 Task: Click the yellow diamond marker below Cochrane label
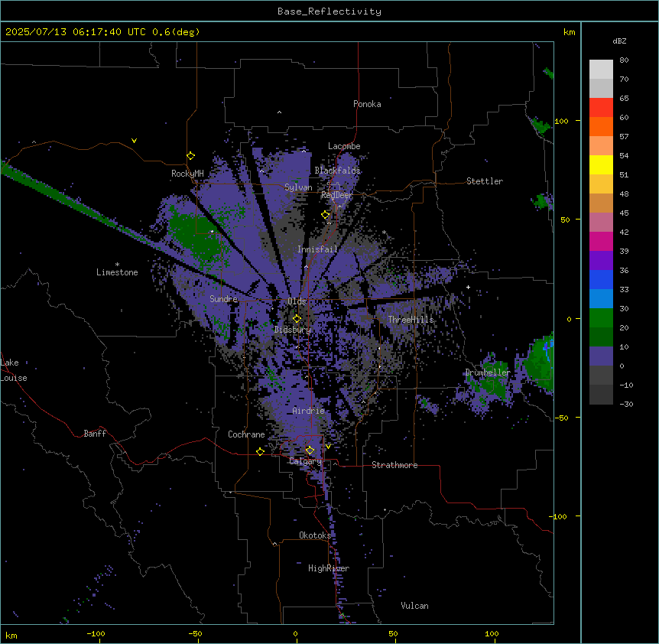pyautogui.click(x=260, y=451)
